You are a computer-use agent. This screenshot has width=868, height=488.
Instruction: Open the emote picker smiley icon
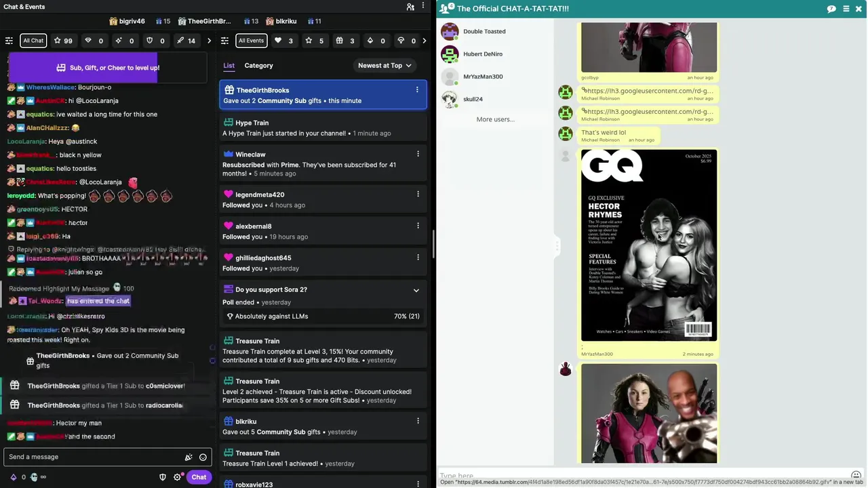pos(203,457)
